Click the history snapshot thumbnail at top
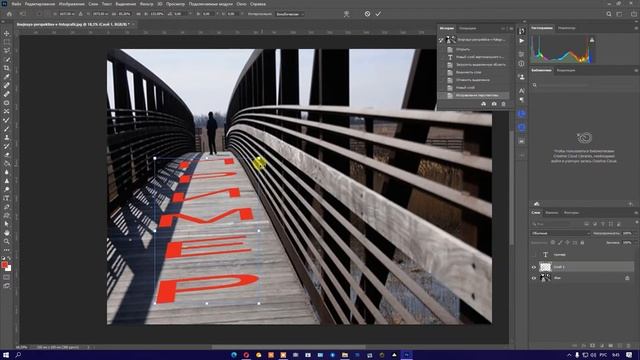Viewport: 640px width, 360px height. 451,40
